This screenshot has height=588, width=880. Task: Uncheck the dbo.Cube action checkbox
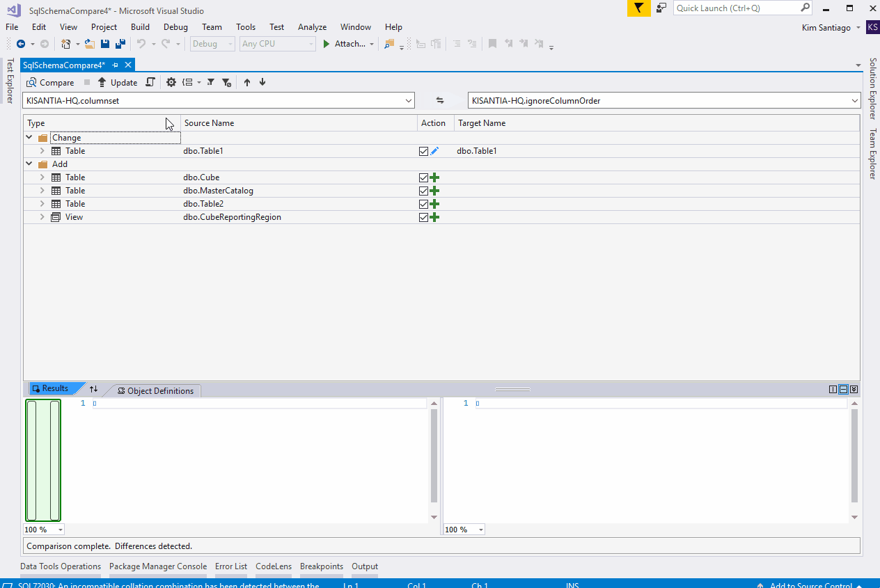coord(423,177)
